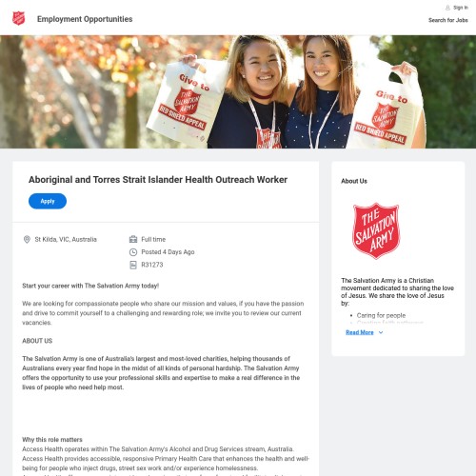Click the Full time label
The image size is (476, 476).
point(153,239)
